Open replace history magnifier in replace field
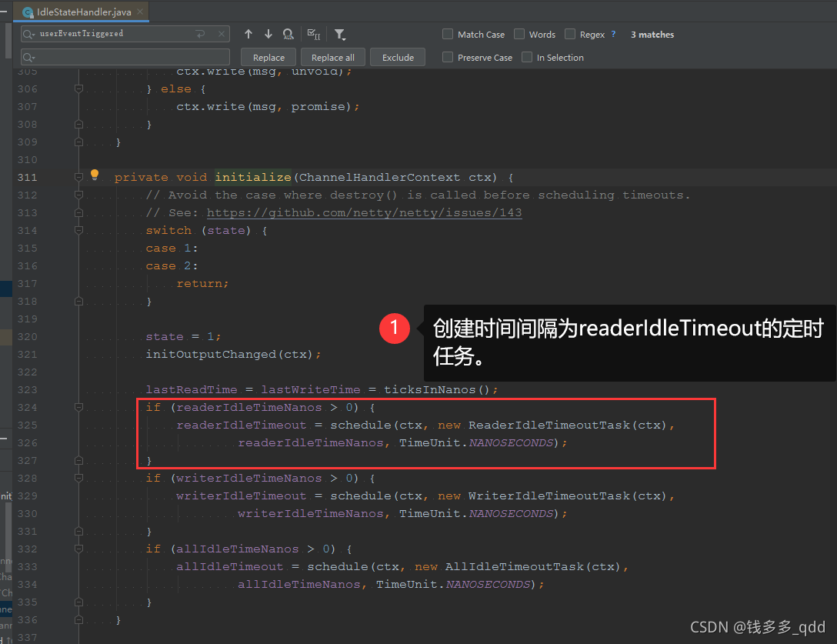 (28, 57)
